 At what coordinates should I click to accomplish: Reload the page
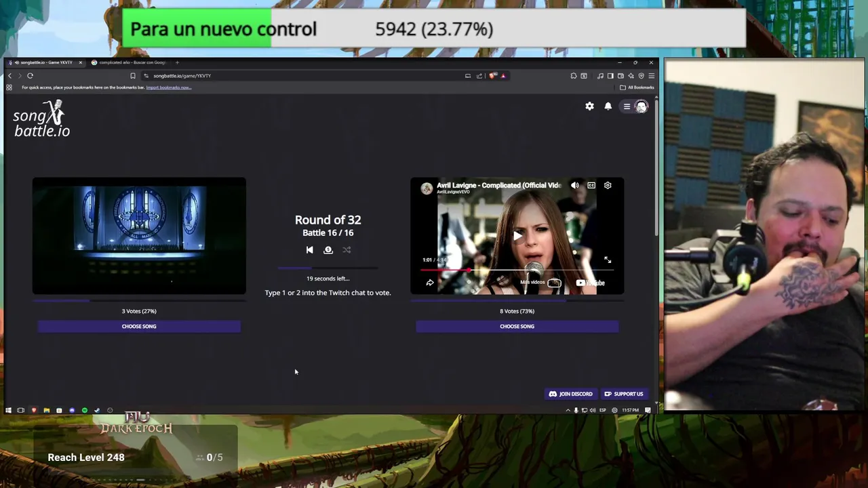coord(30,76)
